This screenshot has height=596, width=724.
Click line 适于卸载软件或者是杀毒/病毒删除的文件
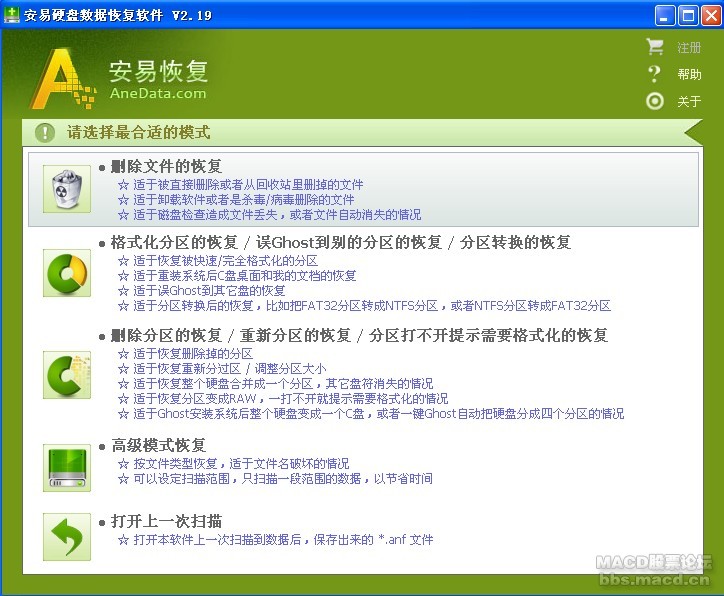[243, 199]
